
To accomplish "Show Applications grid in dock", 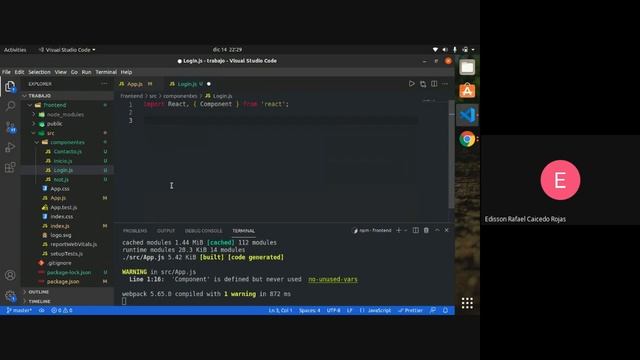I will 467,303.
